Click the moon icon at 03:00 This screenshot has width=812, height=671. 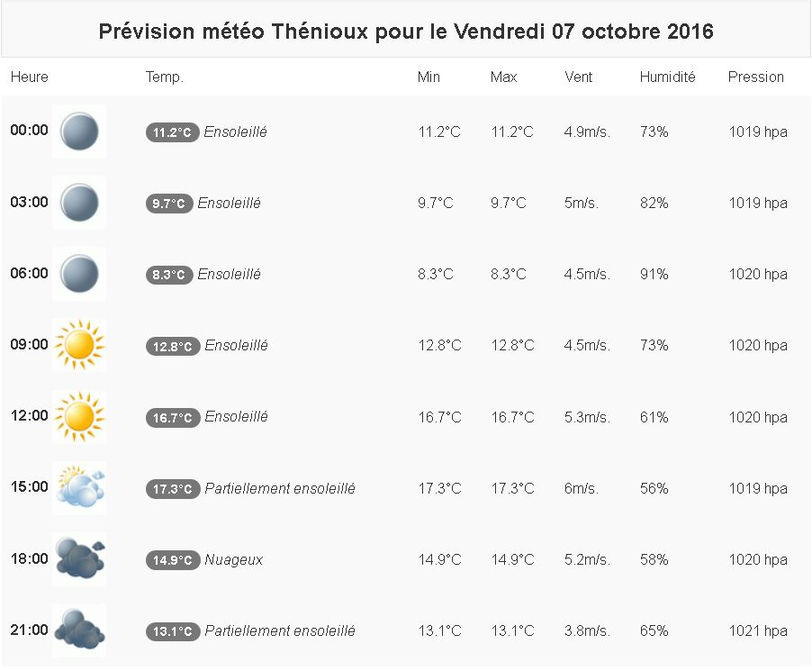79,203
